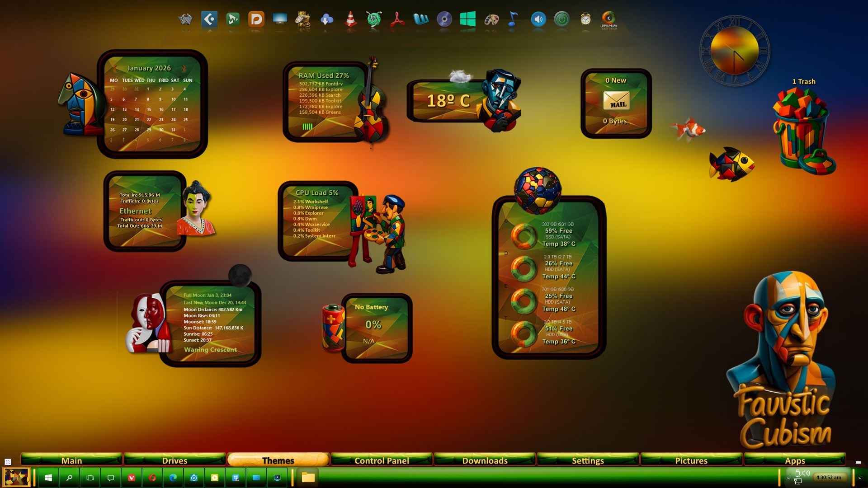
Task: Launch the paint palette dock icon
Action: [x=491, y=19]
